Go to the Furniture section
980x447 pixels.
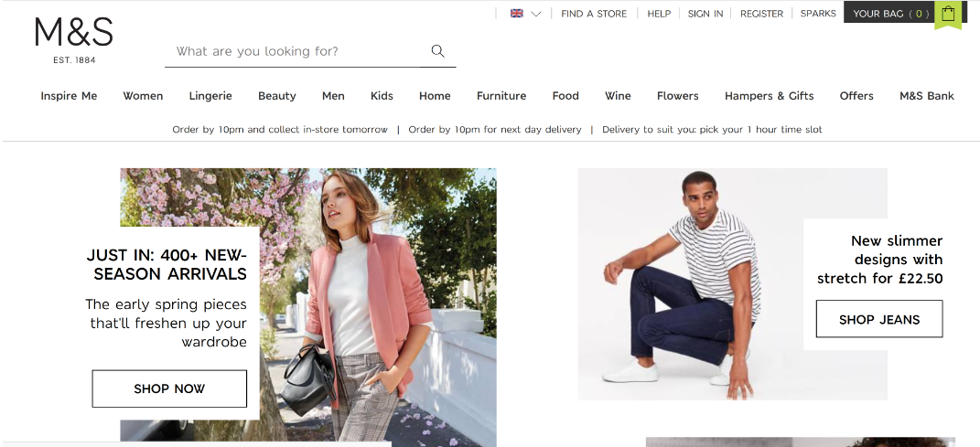(x=501, y=96)
